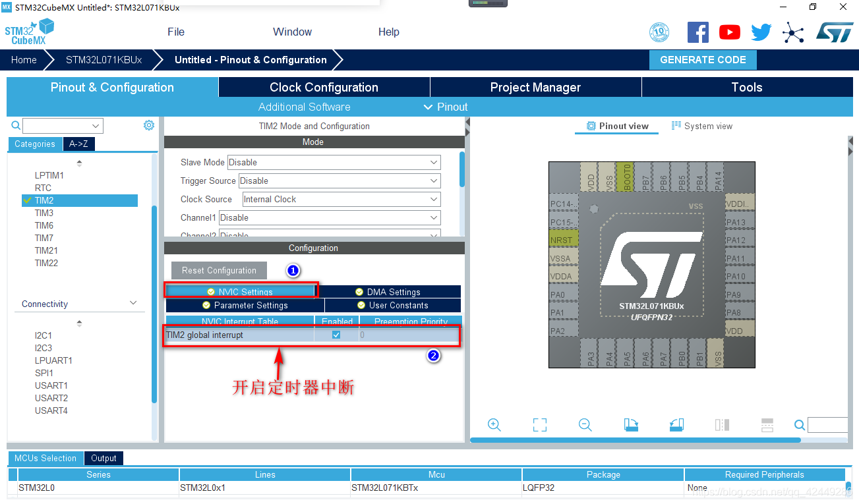
Task: Switch to Project Manager tab
Action: click(535, 87)
